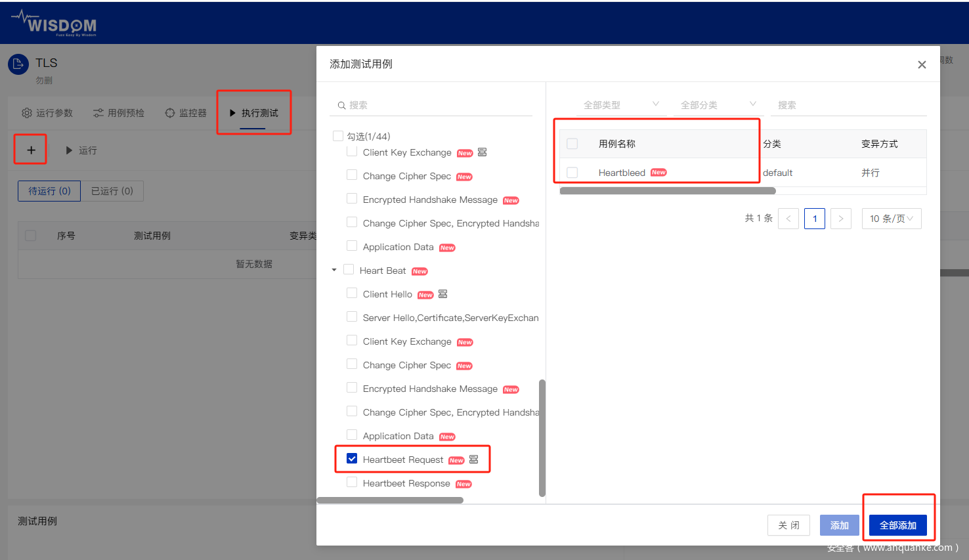Click the 暂无数据 empty table message

254,264
